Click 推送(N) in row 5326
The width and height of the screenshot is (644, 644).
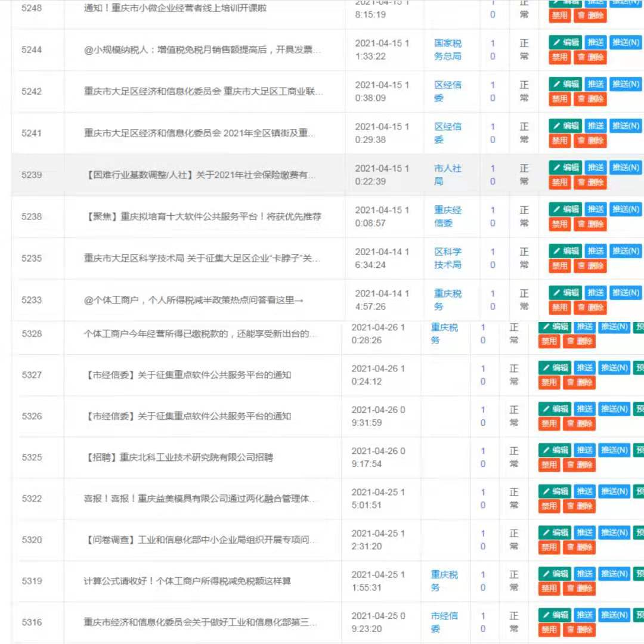pos(614,408)
